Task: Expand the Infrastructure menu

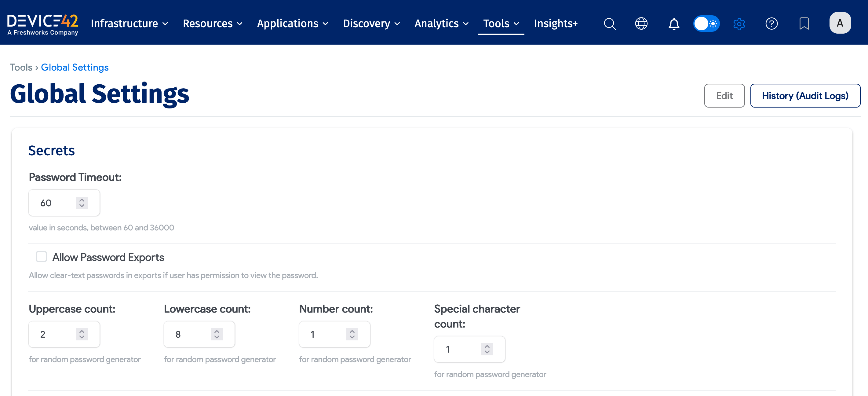Action: (129, 24)
